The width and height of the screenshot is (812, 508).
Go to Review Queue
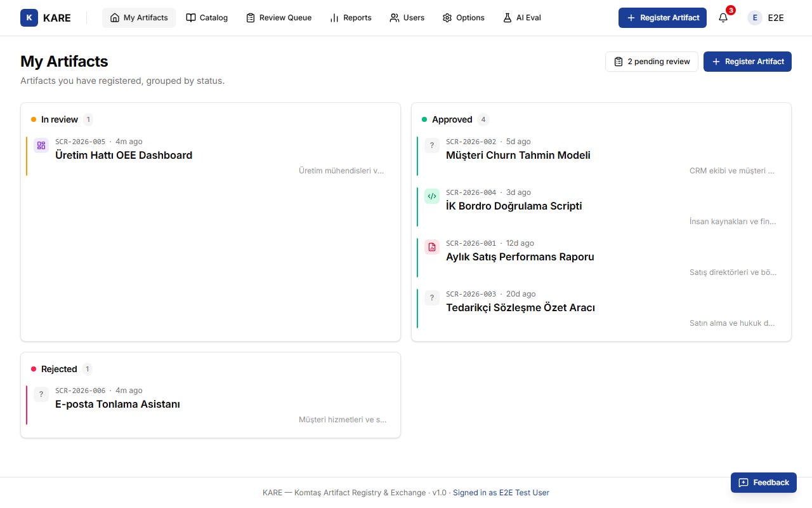click(x=278, y=18)
